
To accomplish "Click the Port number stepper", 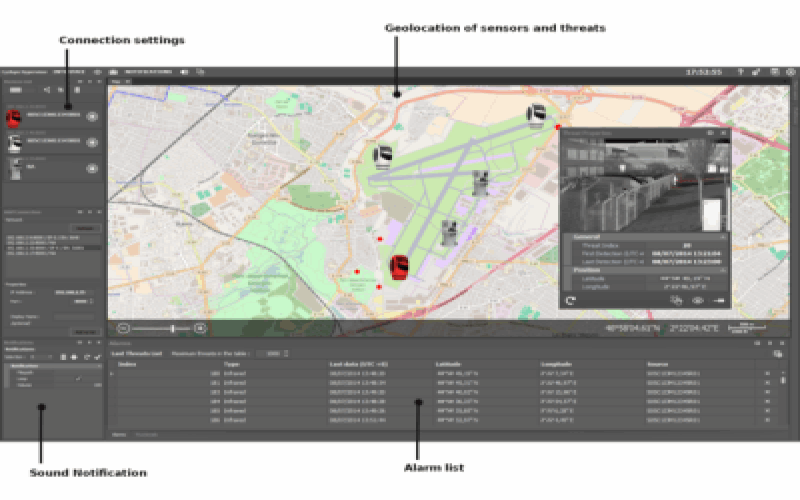I will pos(91,301).
